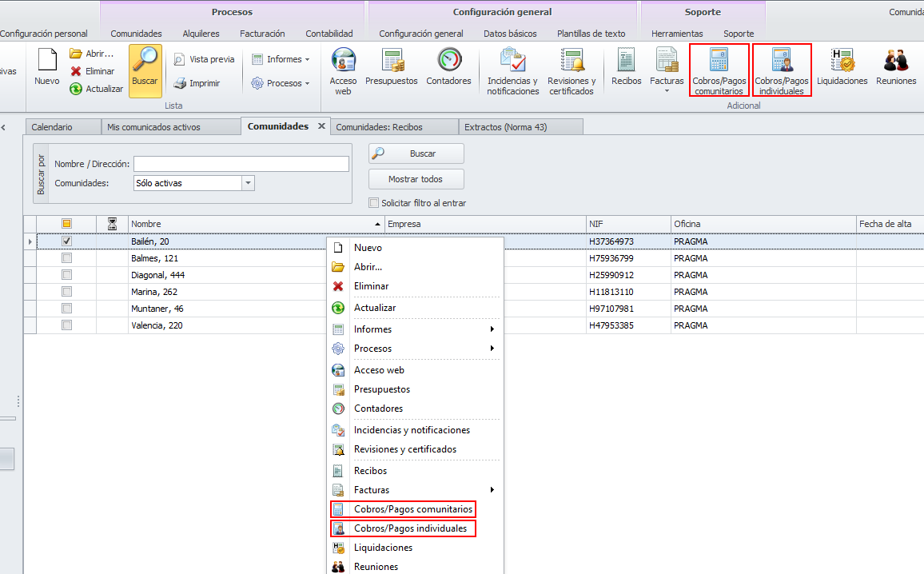The height and width of the screenshot is (574, 924).
Task: Open Recibos from the ribbon
Action: (x=626, y=61)
